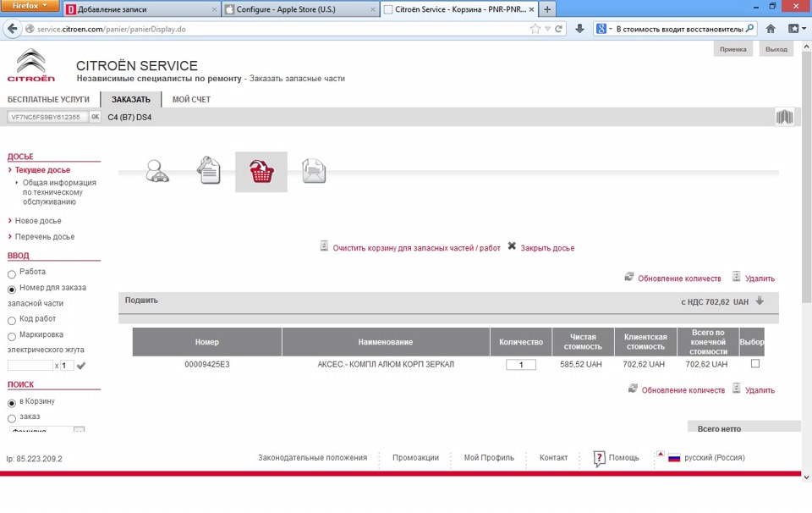Open the Промоакции footer link
Image resolution: width=812 pixels, height=513 pixels.
click(x=415, y=458)
